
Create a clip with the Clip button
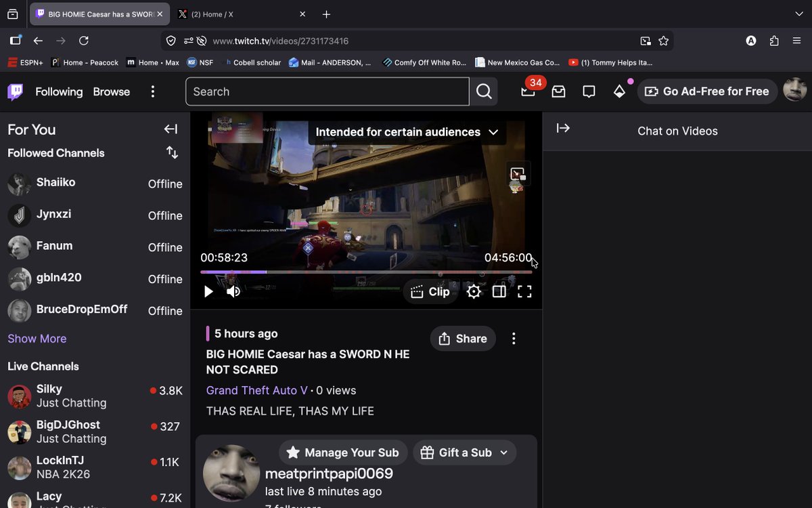[430, 292]
